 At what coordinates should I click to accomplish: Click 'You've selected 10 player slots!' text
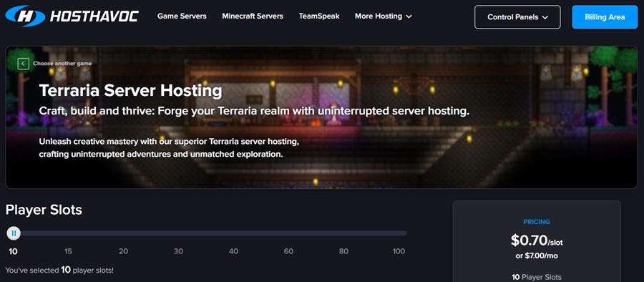point(59,270)
